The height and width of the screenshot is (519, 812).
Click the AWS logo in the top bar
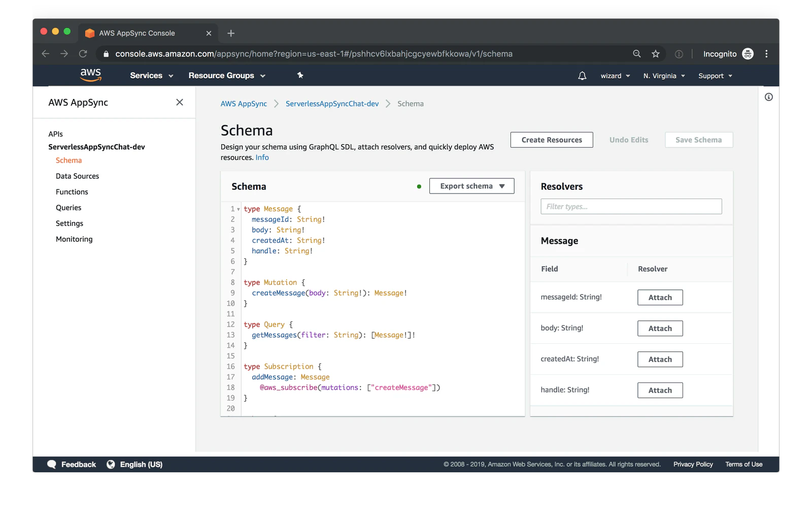(x=91, y=75)
